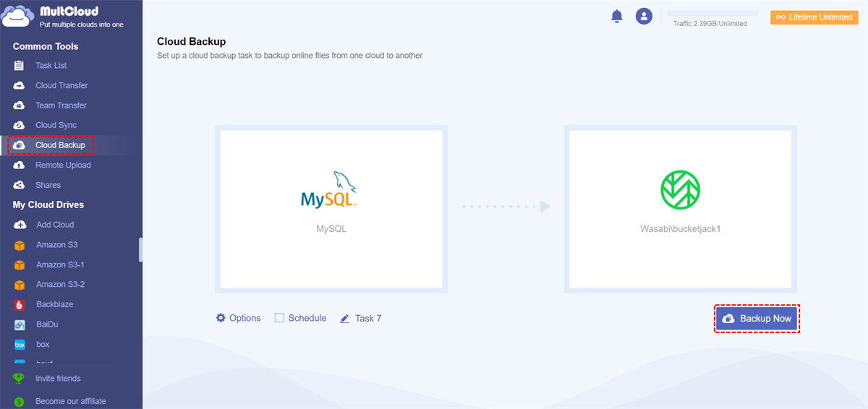
Task: Rename task via Task 7 label
Action: tap(368, 319)
